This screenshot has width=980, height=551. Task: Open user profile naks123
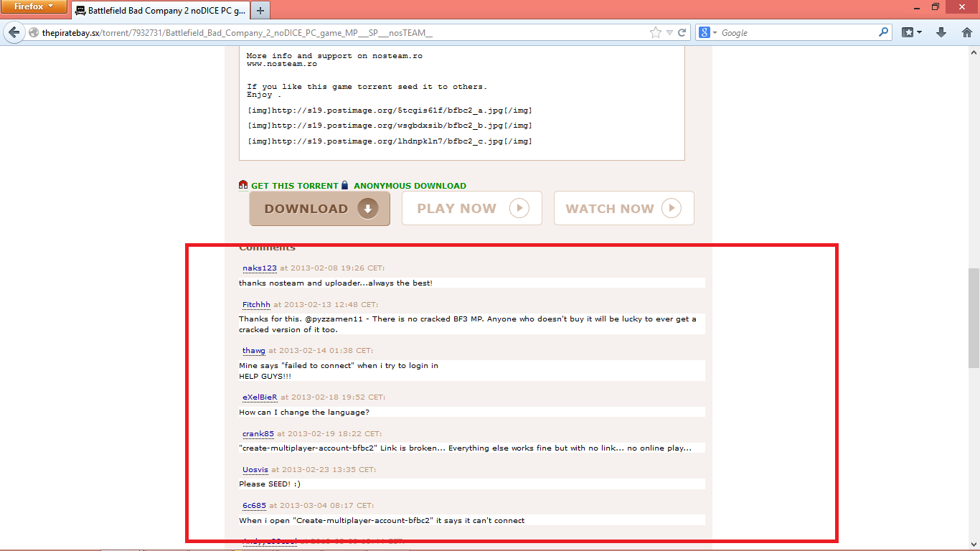point(260,268)
